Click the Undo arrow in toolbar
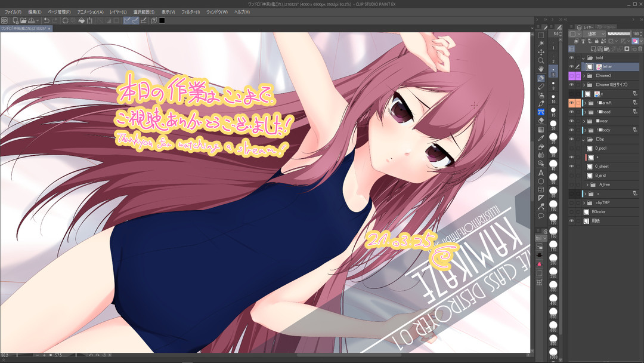The width and height of the screenshot is (644, 363). click(46, 20)
